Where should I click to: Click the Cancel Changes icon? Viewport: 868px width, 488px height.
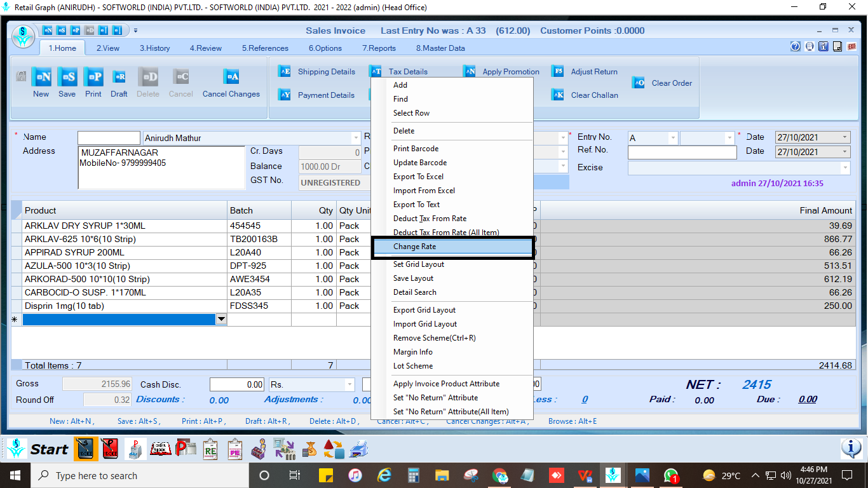pyautogui.click(x=231, y=77)
